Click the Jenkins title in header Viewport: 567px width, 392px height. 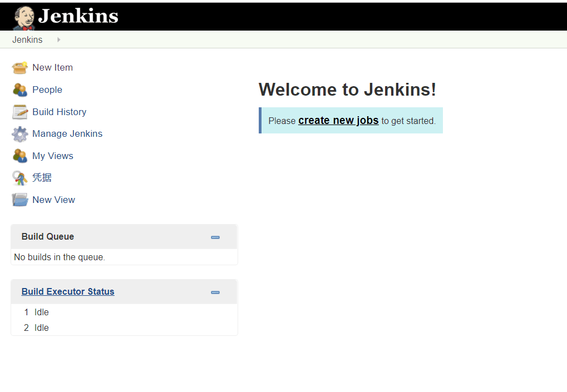click(78, 16)
